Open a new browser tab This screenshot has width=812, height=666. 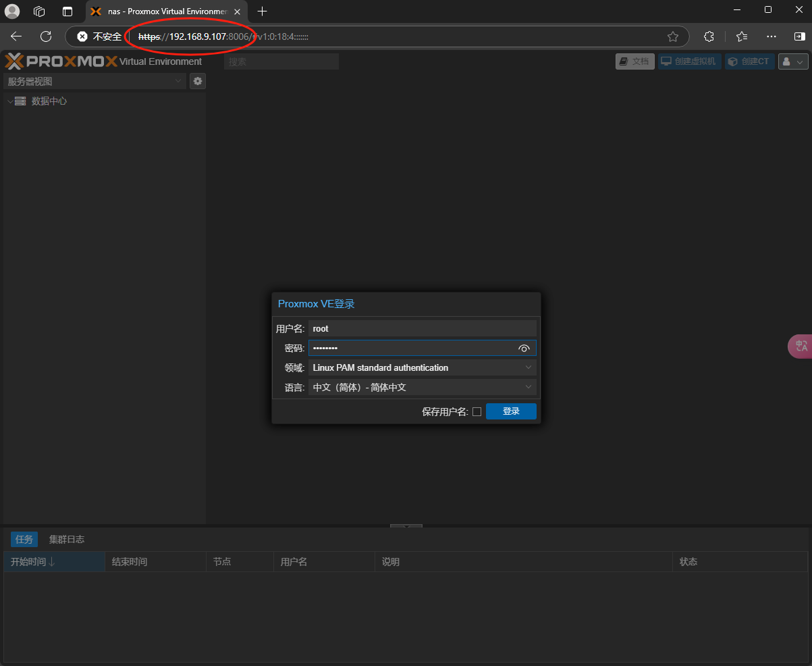pyautogui.click(x=263, y=11)
